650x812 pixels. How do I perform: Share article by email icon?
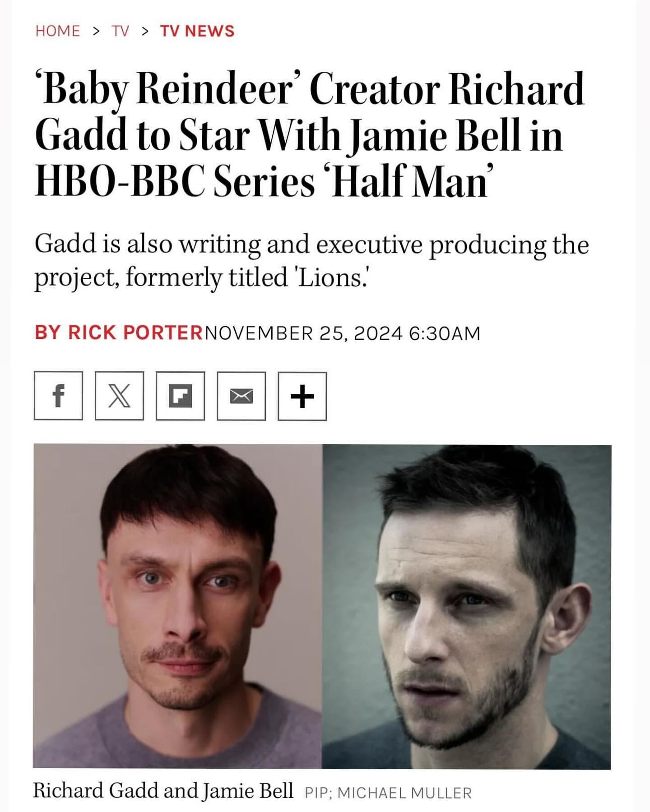click(241, 396)
